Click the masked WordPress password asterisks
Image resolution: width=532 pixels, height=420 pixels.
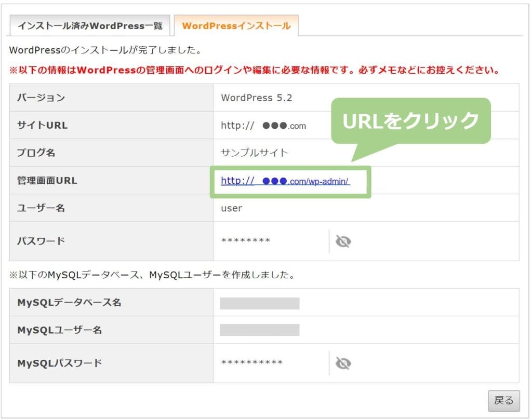(245, 241)
